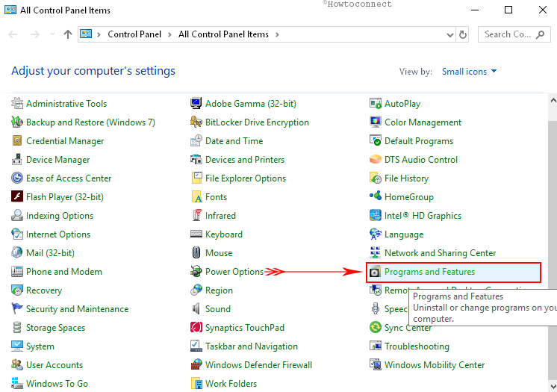Expand the chevron after All Control Panel Items
Screen dimensions: 557x392
tap(277, 34)
